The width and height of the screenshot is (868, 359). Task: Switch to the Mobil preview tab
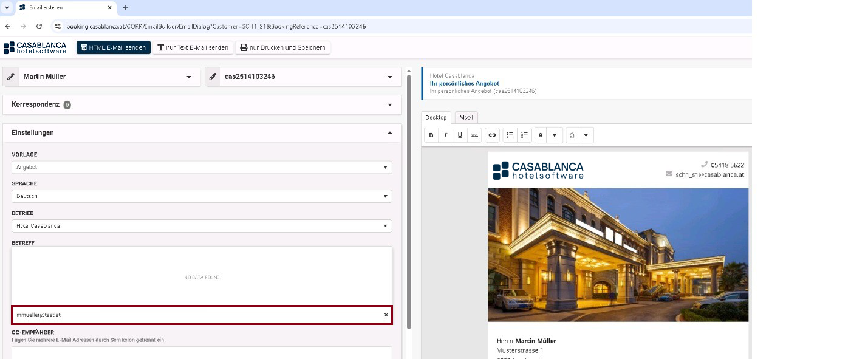466,118
